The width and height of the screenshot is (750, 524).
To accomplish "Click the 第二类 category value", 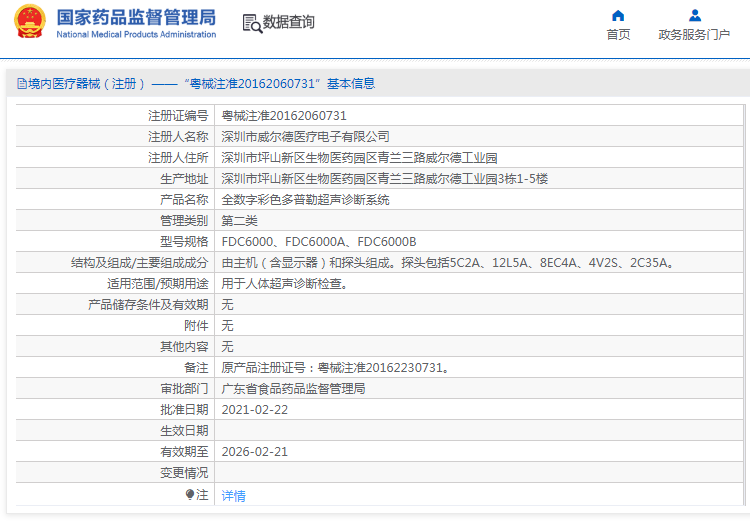I will tap(239, 221).
